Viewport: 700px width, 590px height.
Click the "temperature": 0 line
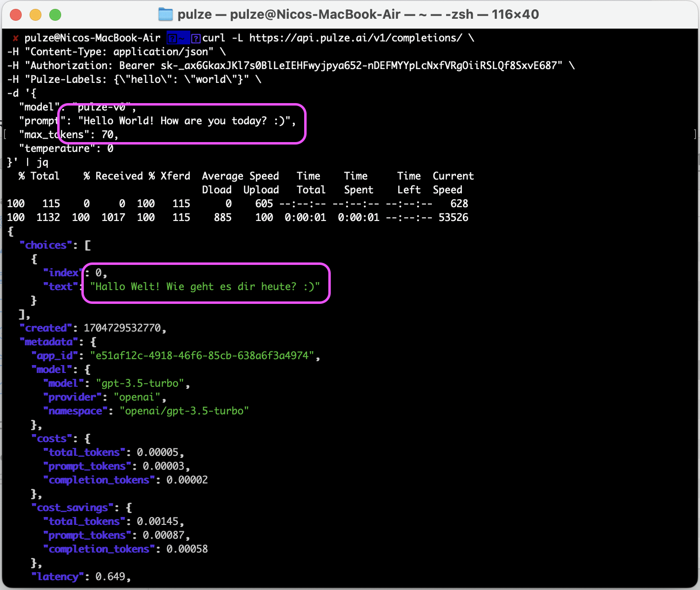click(66, 148)
